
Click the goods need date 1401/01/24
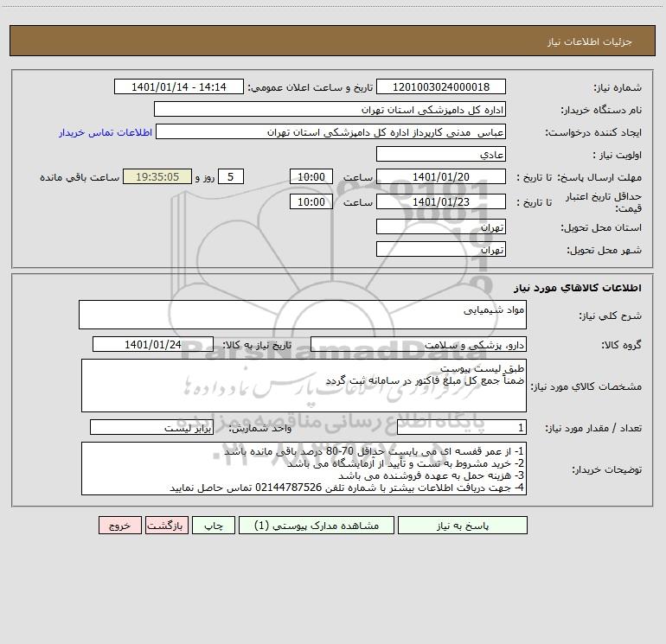(153, 344)
